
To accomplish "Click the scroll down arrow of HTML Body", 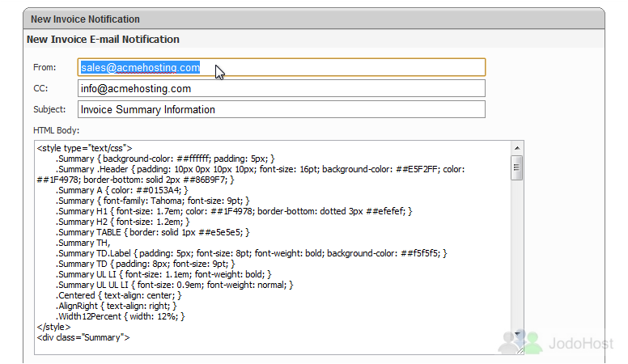I will (x=517, y=334).
